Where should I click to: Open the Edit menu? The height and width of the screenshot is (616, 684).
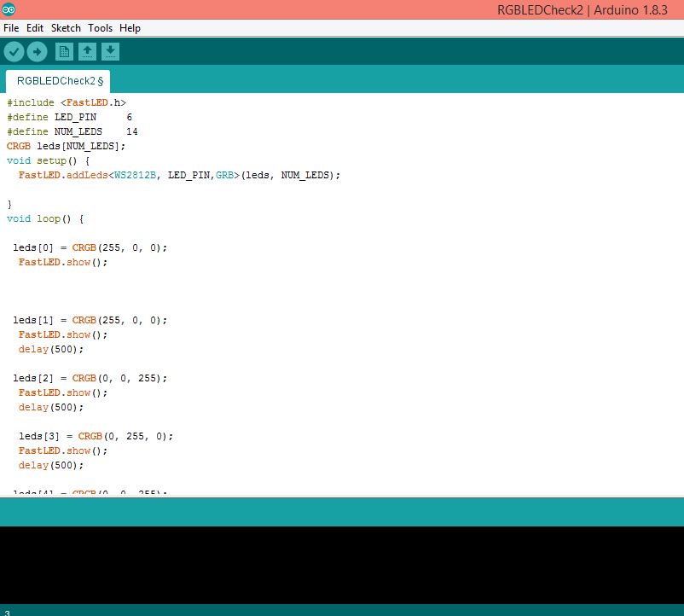pos(35,28)
